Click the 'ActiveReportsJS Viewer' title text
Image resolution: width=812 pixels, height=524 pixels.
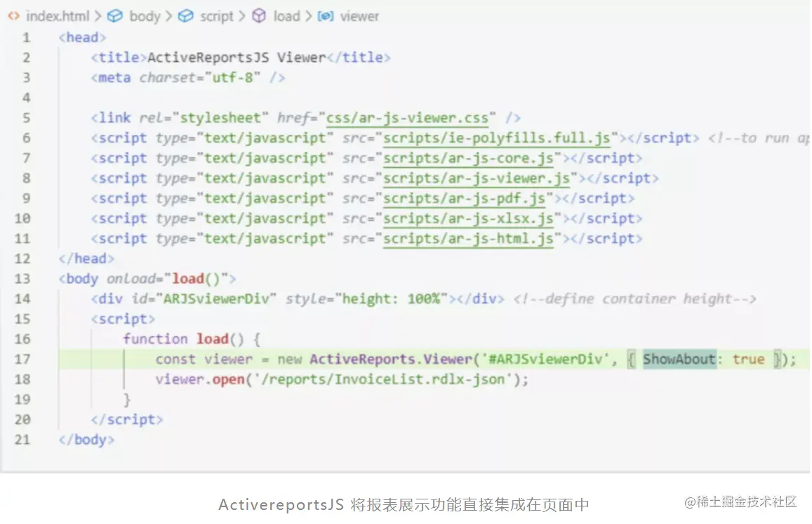coord(237,58)
